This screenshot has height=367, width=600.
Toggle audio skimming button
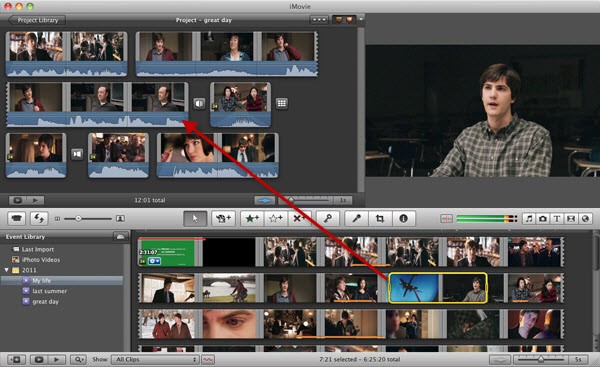pos(446,219)
